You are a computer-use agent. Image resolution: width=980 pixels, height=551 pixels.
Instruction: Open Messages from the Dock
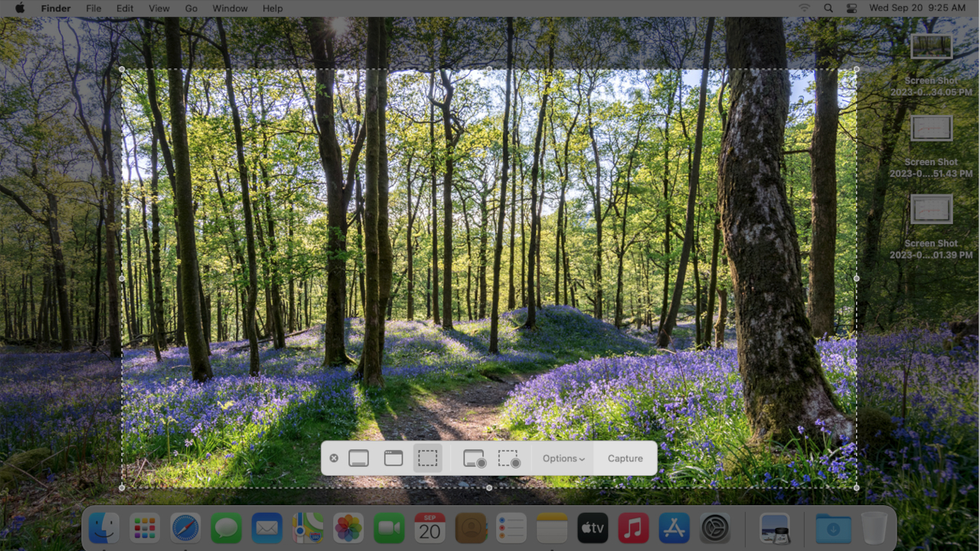[227, 528]
